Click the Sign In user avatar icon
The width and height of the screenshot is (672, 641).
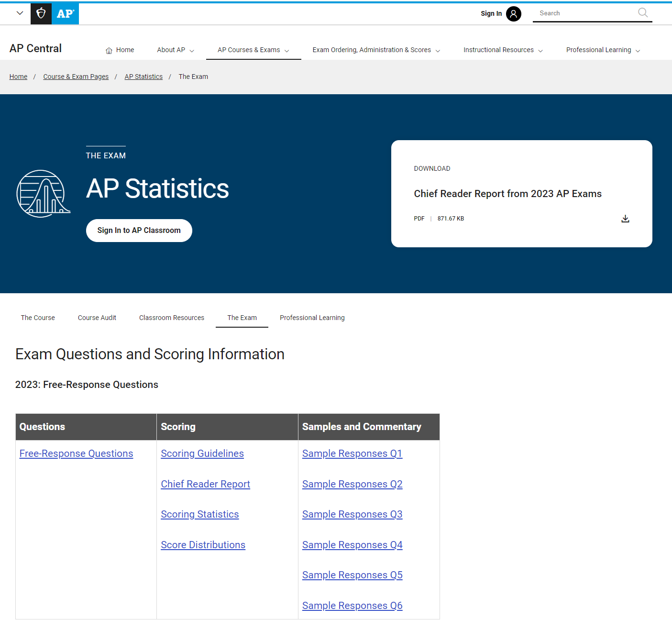pyautogui.click(x=513, y=14)
